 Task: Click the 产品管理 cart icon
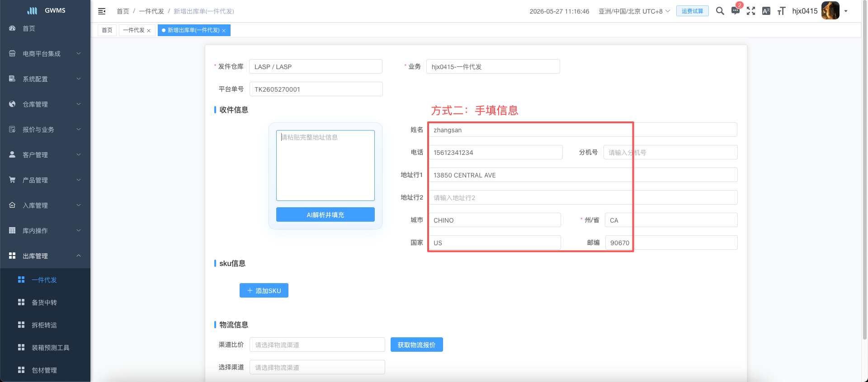point(12,180)
